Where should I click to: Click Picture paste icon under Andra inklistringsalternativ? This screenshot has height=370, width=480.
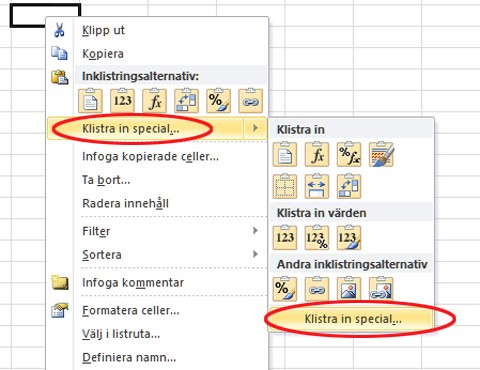[349, 289]
